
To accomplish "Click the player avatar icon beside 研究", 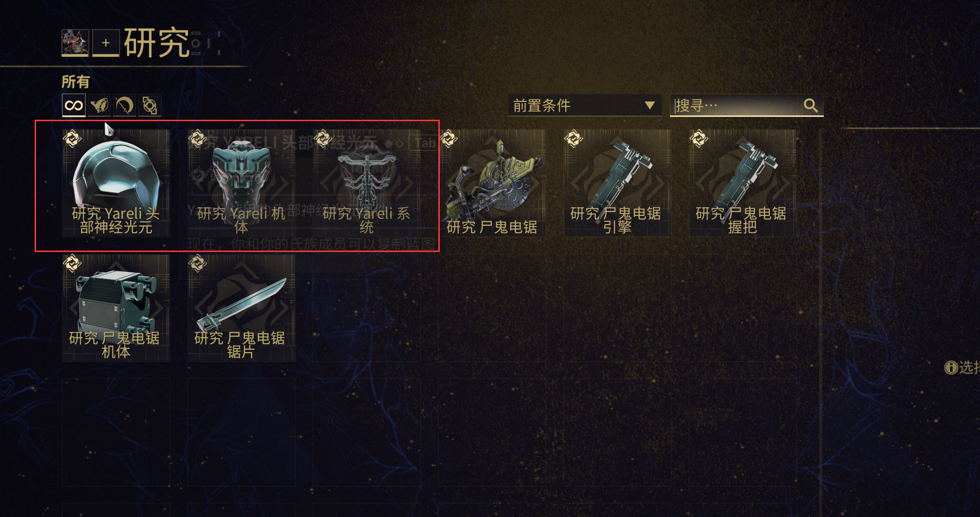I will click(x=75, y=43).
